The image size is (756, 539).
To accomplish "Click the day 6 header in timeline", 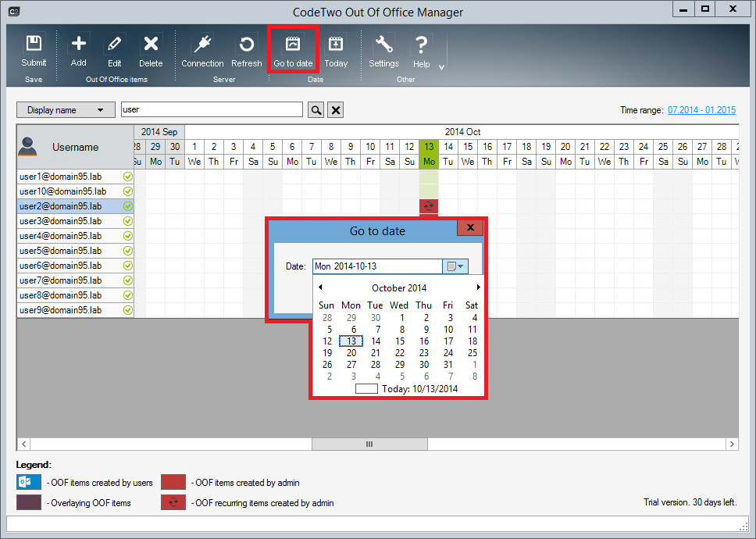I will [292, 147].
